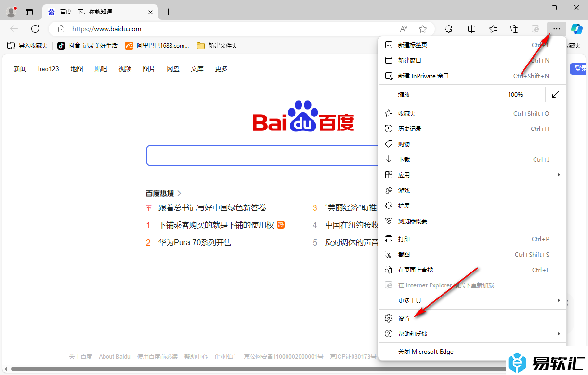588x375 pixels.
Task: Open the 百度热搜 heading link
Action: 164,193
